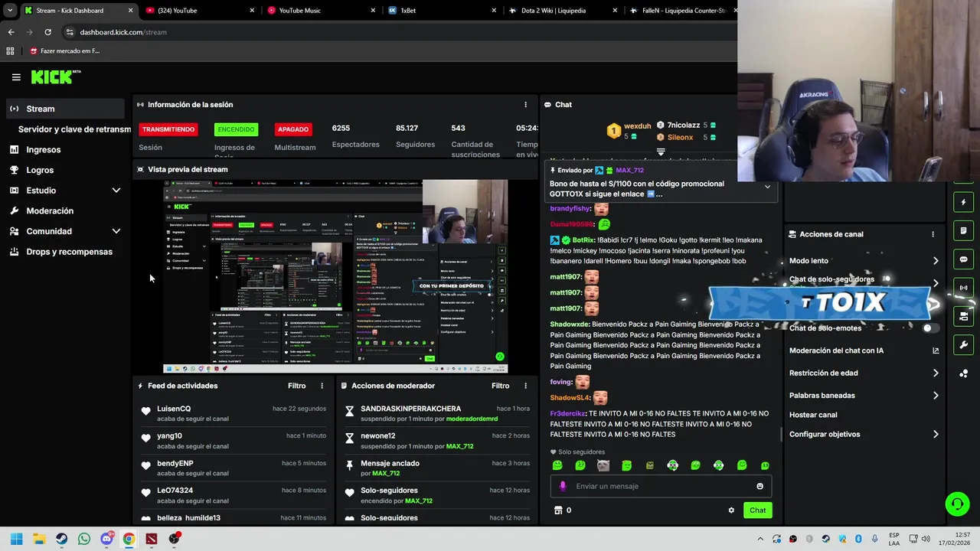Click the stream preview thumbnail
The height and width of the screenshot is (551, 980).
[x=335, y=276]
